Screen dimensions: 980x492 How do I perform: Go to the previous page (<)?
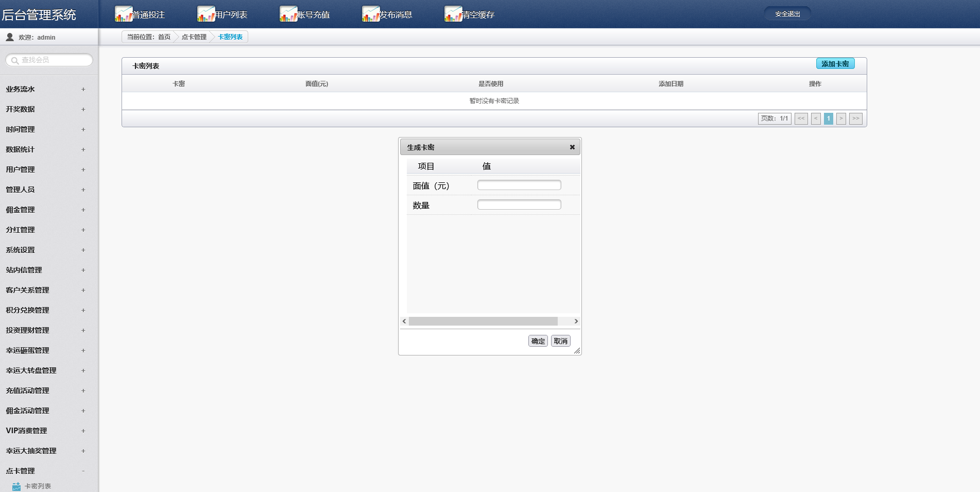(816, 118)
